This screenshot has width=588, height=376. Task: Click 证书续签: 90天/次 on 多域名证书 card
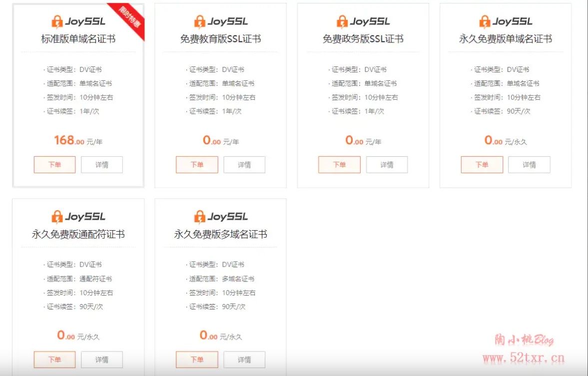pyautogui.click(x=216, y=307)
